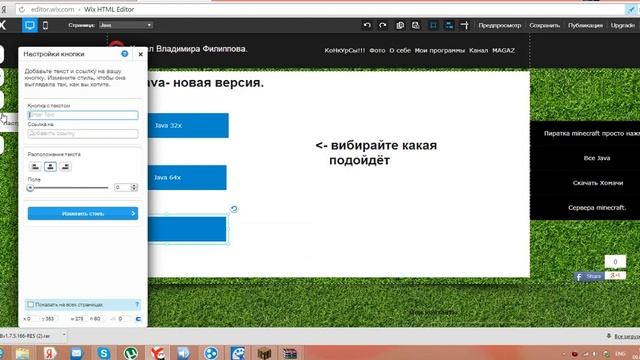
Task: Click the question mark beside show on all pages
Action: [137, 304]
